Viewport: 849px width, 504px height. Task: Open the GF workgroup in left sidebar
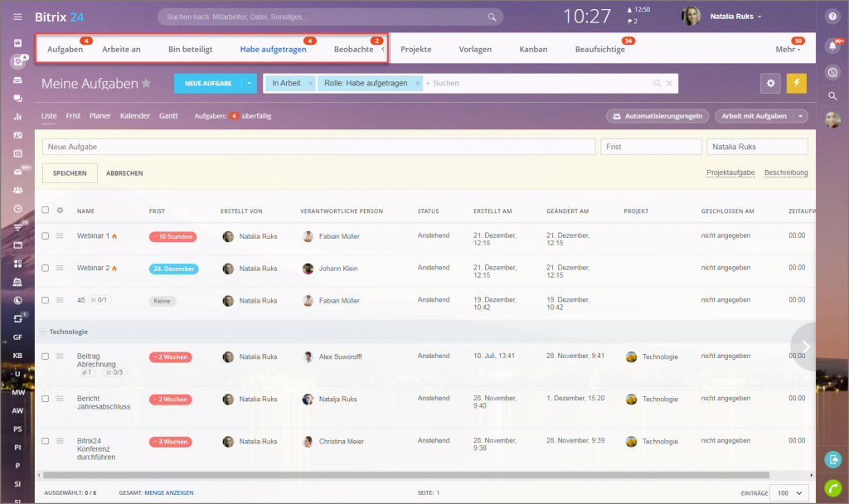click(18, 337)
